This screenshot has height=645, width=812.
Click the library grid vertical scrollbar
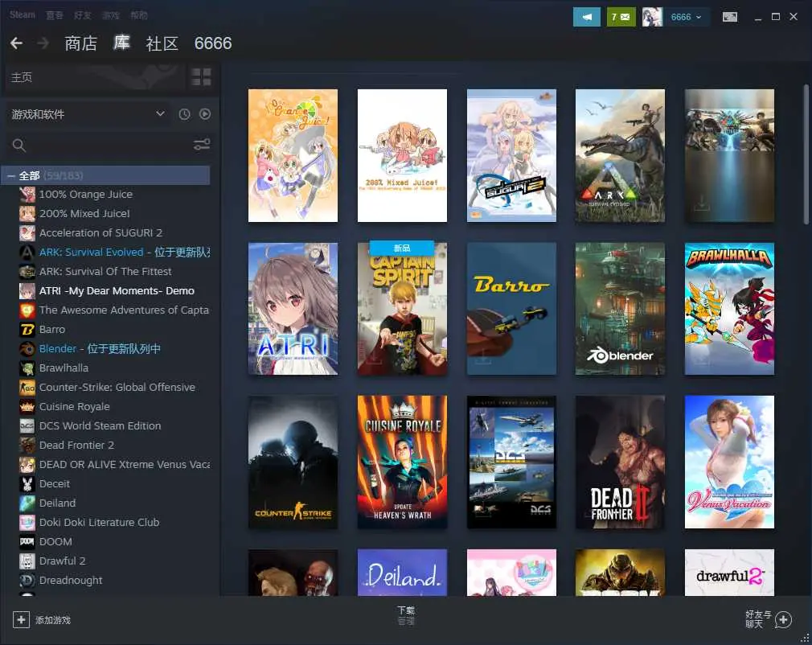pos(806,154)
